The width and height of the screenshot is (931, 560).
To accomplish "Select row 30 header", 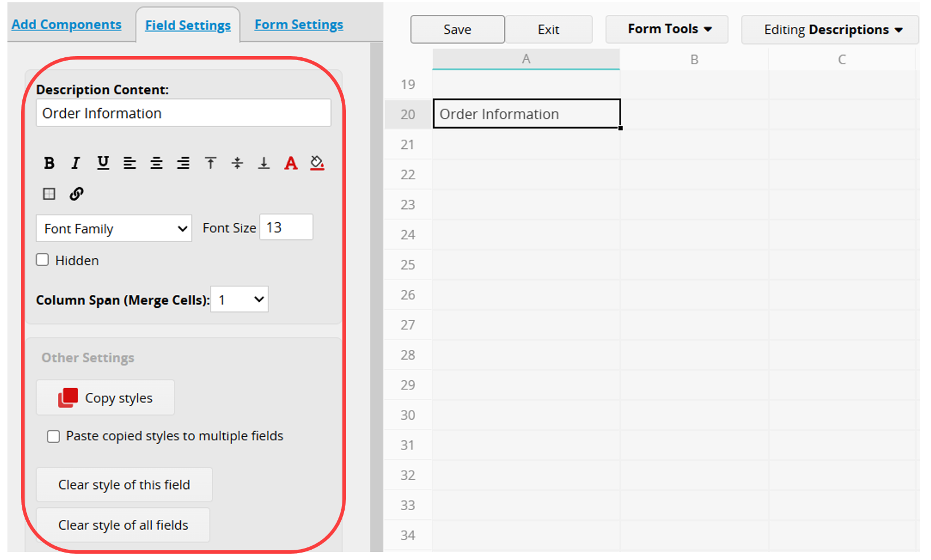I will 408,415.
